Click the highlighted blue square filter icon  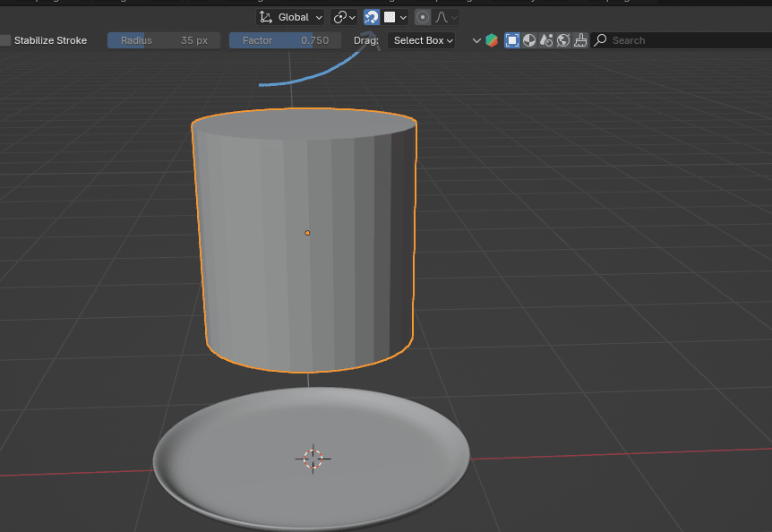512,40
